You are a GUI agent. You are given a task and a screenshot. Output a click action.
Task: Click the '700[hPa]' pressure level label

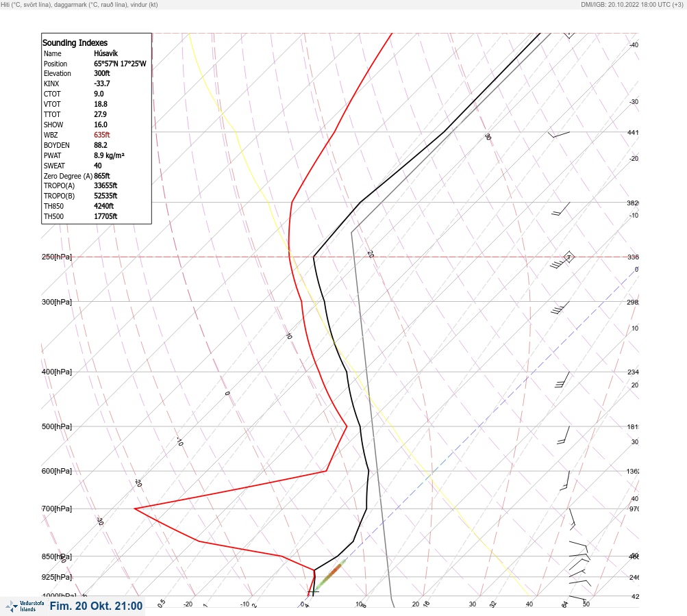57,509
